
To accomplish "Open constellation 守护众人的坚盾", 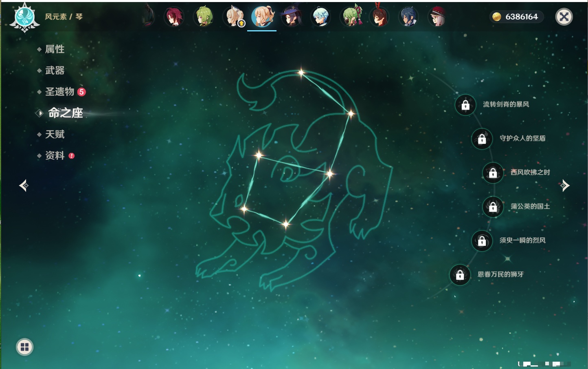I will [522, 138].
